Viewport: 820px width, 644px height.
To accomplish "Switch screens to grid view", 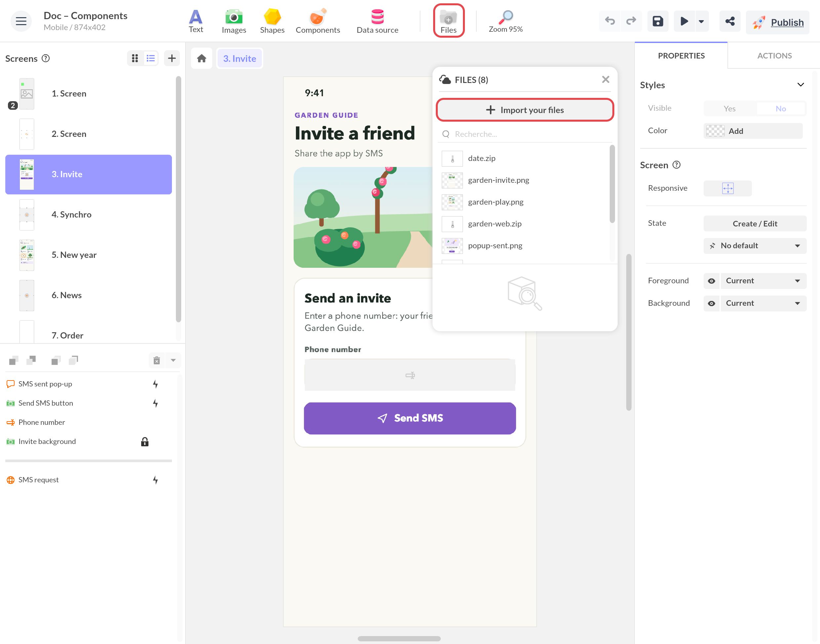I will coord(135,58).
